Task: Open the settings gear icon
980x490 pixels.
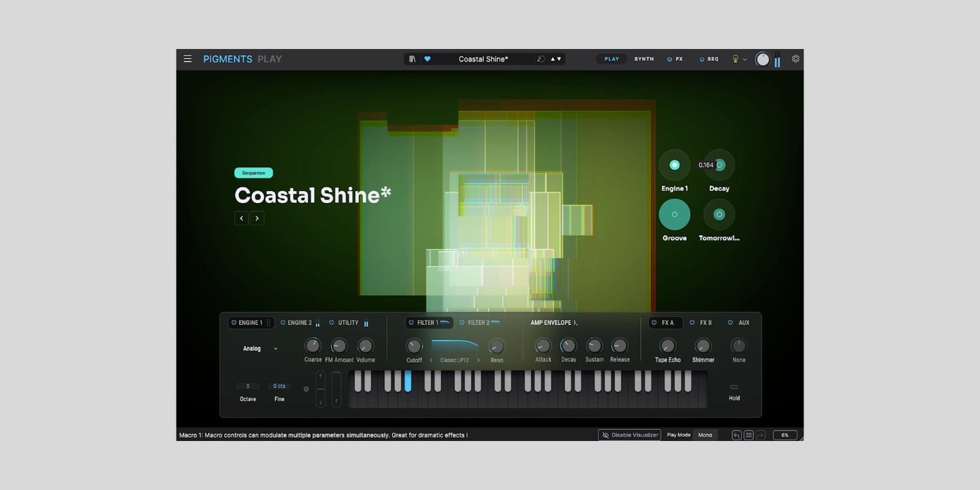Action: click(795, 59)
